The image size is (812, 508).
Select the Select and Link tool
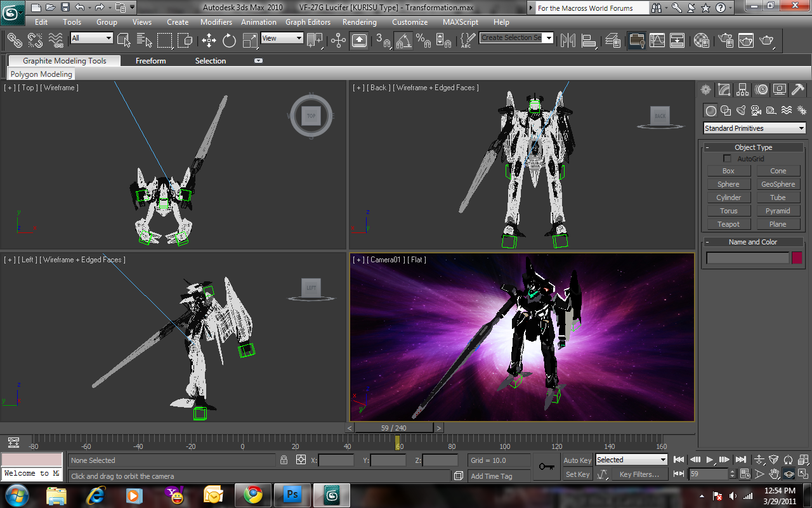click(x=15, y=40)
